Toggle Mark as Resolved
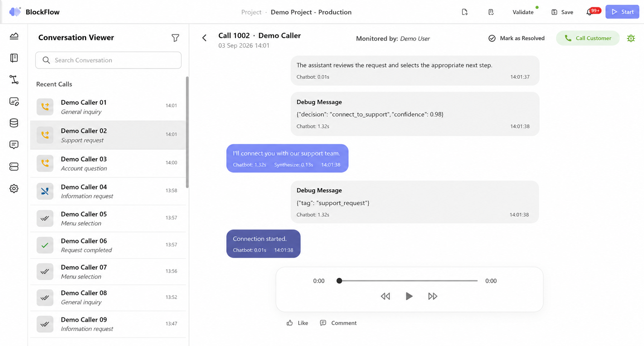This screenshot has height=346, width=644. 516,38
